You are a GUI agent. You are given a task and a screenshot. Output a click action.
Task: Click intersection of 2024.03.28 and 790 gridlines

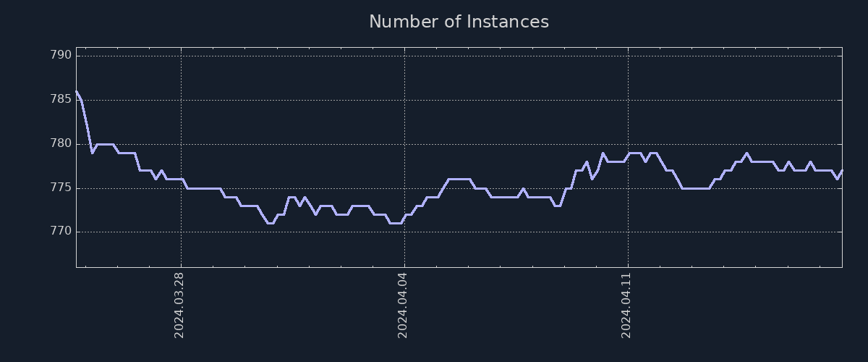181,56
